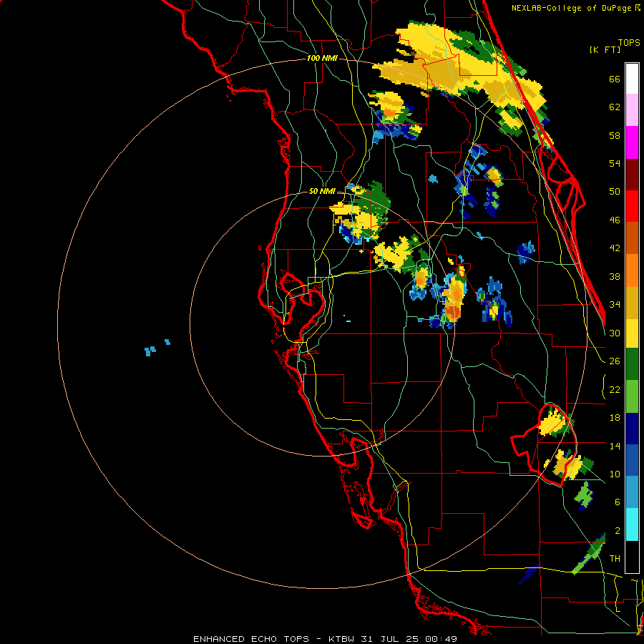
Task: Click the '46' legend value
Action: click(x=615, y=220)
